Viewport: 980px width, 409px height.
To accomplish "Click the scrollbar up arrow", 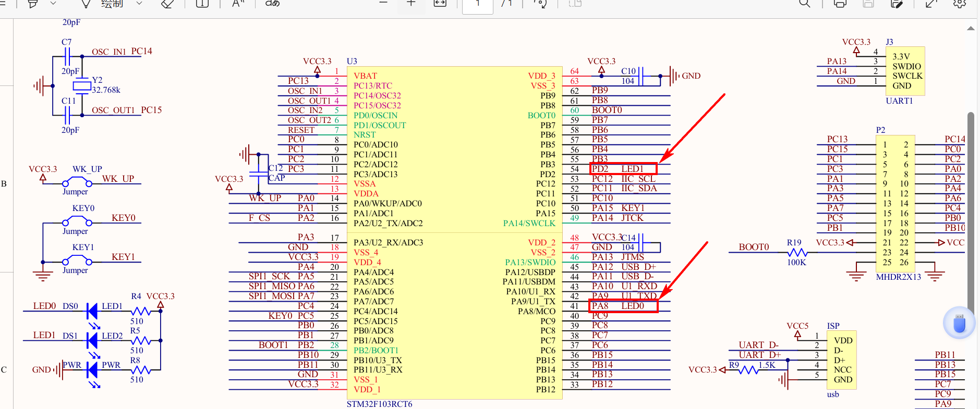I will (x=971, y=29).
